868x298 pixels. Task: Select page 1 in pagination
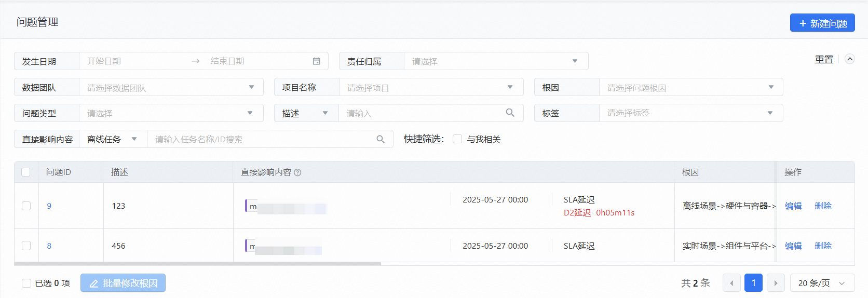tap(753, 283)
